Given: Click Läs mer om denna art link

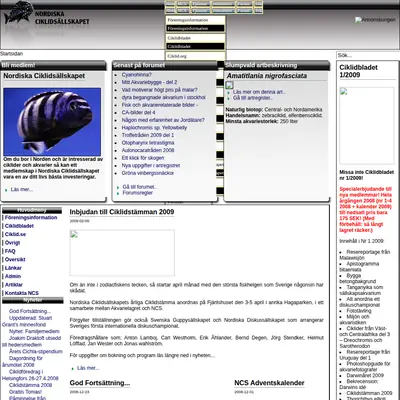Looking at the screenshot, I should (259, 92).
